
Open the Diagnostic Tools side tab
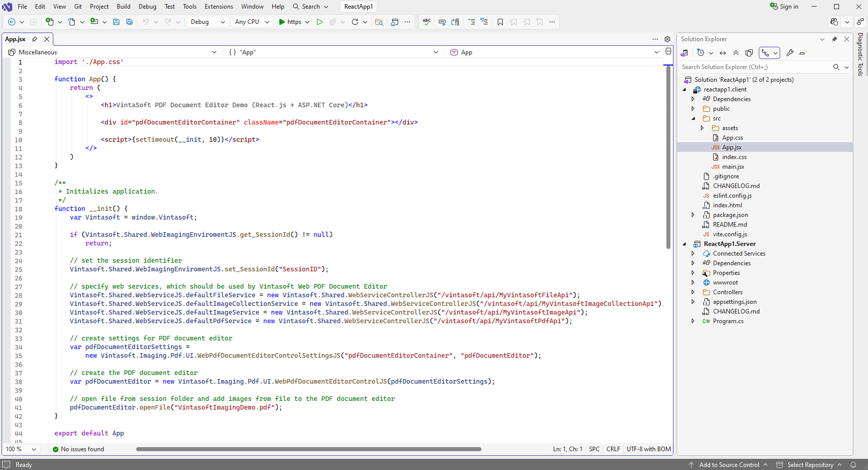pyautogui.click(x=860, y=54)
